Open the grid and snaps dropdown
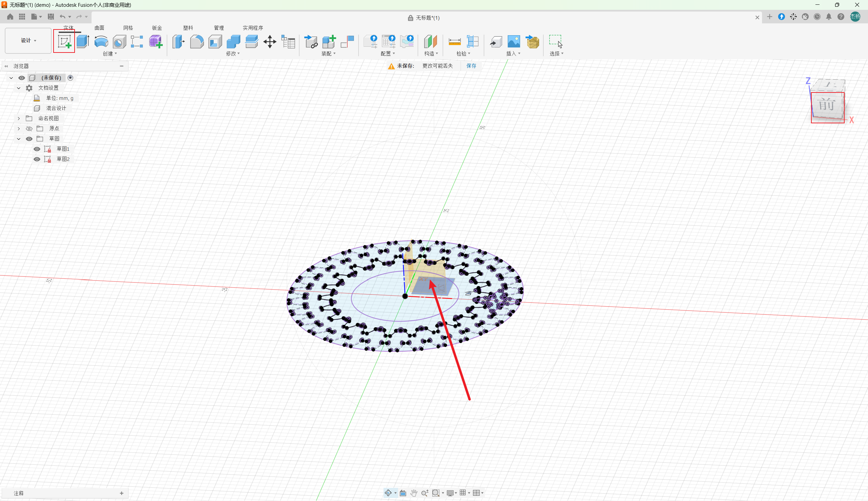Screen dimensions: 868x501 [465, 493]
